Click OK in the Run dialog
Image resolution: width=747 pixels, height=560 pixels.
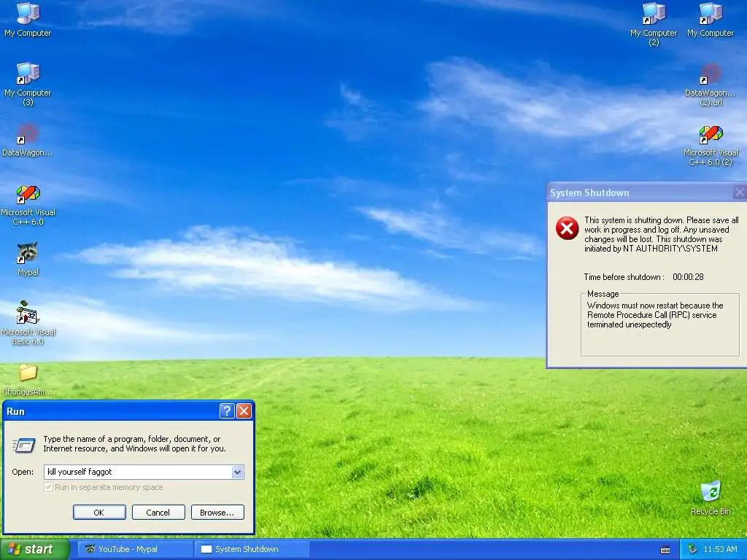[x=99, y=513]
